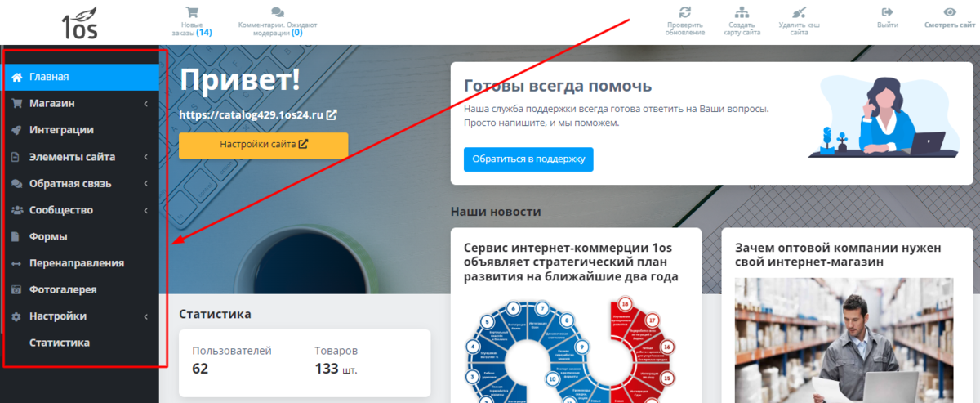The height and width of the screenshot is (403, 980).
Task: Click "Обратиться в поддержку" button
Action: [528, 159]
